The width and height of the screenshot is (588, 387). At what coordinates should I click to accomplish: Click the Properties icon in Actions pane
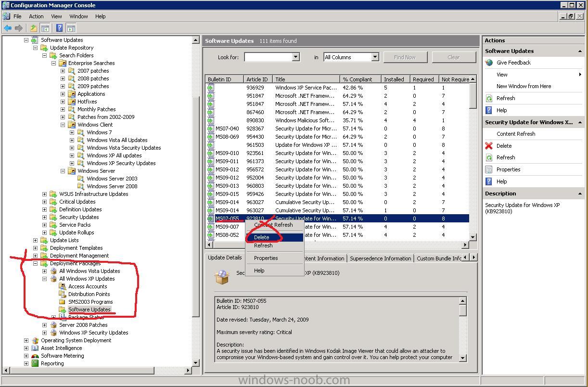click(x=489, y=169)
